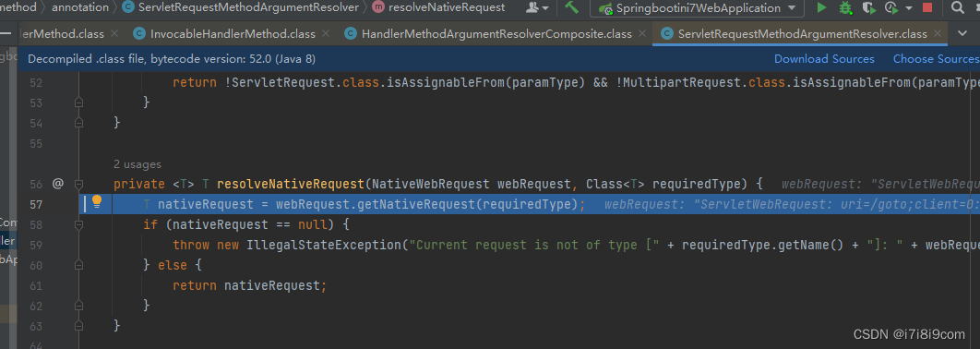Switch to HandlerMethodArgumentResolverComposite.class tab
This screenshot has height=349, width=980.
pos(496,34)
